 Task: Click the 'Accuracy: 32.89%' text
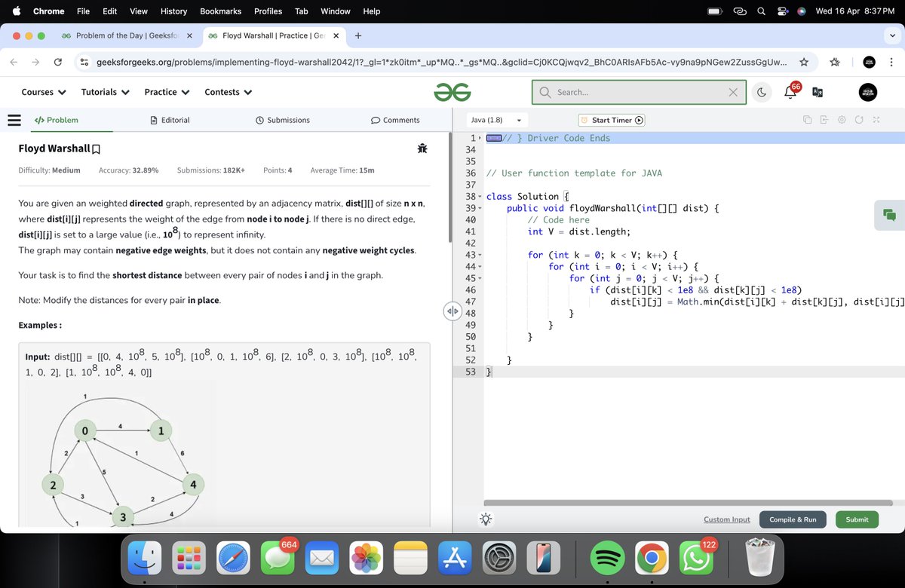(128, 170)
